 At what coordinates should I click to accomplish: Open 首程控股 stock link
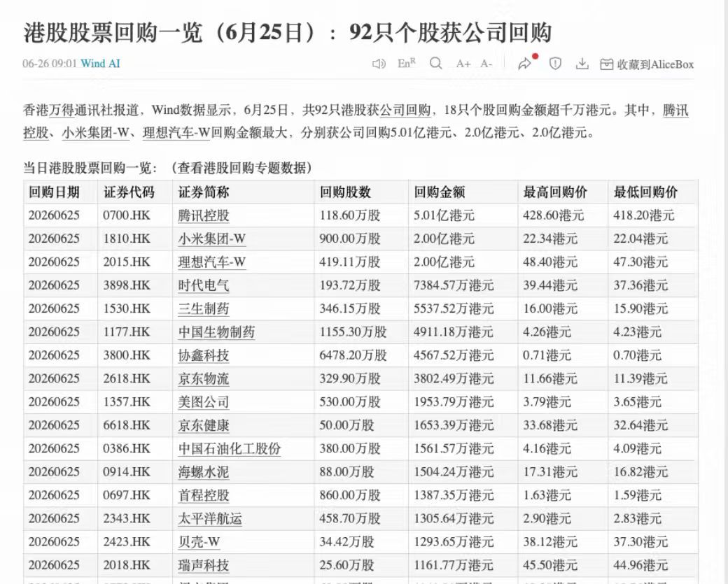pos(204,495)
